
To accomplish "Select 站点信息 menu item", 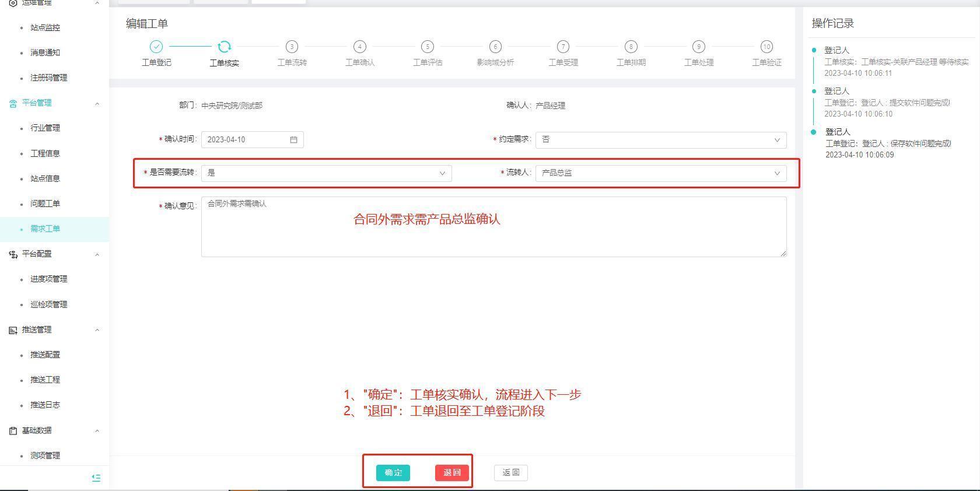I will (45, 178).
